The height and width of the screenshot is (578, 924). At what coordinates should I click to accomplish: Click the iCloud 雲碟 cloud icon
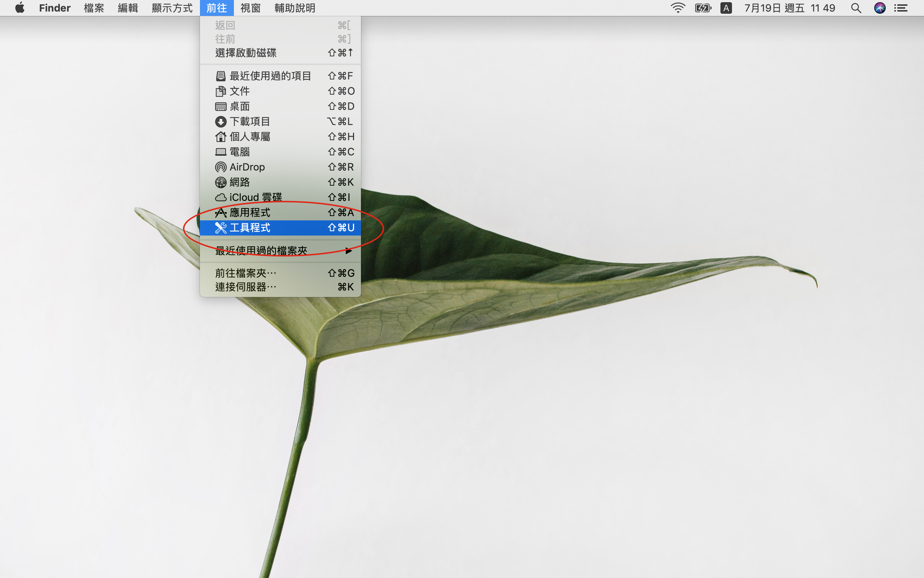coord(221,197)
